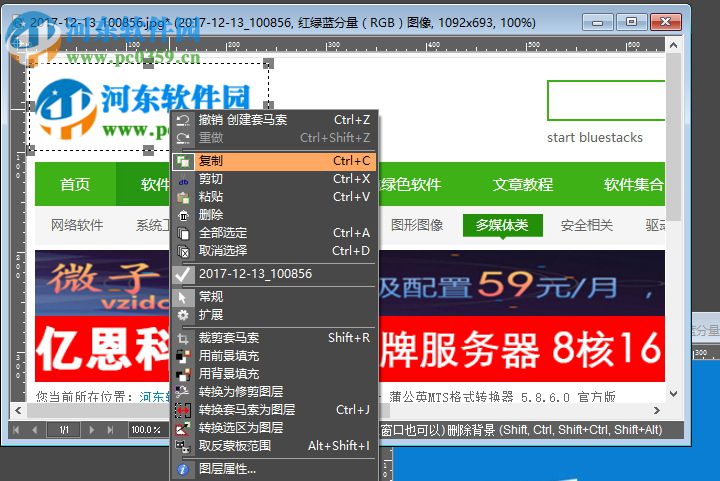
Task: Choose 取反蒙板范围 menu entry
Action: click(274, 446)
